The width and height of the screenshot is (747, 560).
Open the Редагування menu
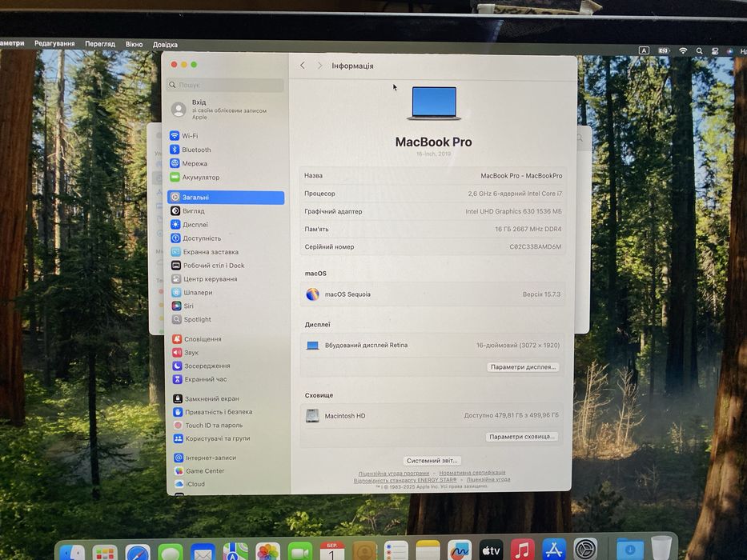click(x=54, y=43)
